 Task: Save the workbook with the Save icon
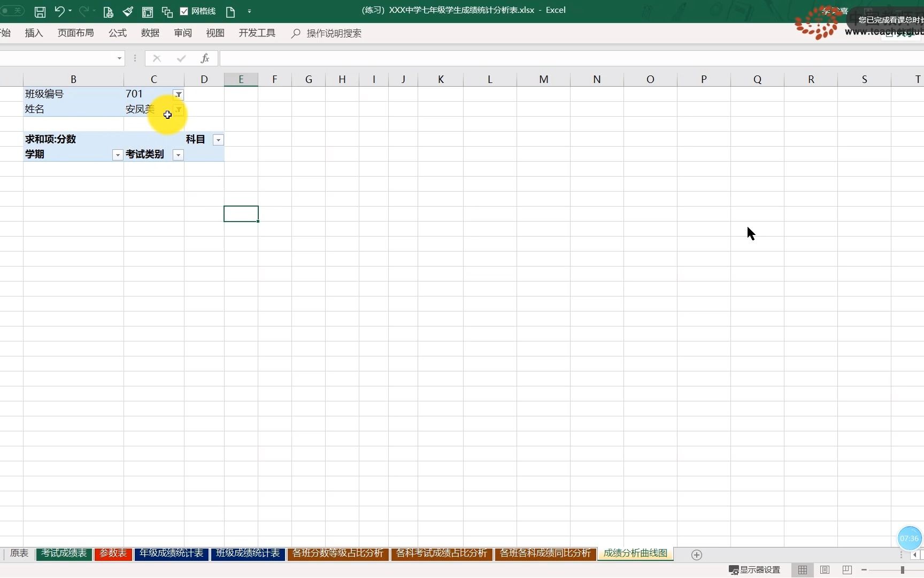pos(40,11)
